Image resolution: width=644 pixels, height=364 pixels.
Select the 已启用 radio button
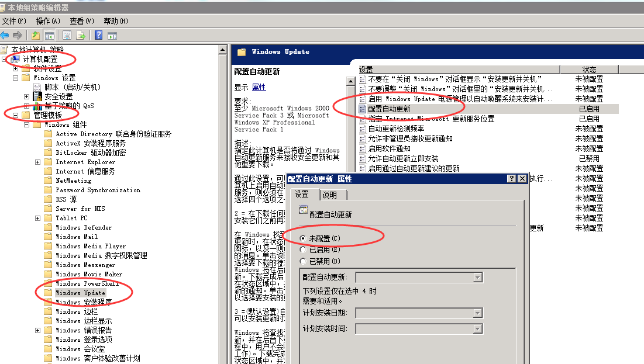303,250
